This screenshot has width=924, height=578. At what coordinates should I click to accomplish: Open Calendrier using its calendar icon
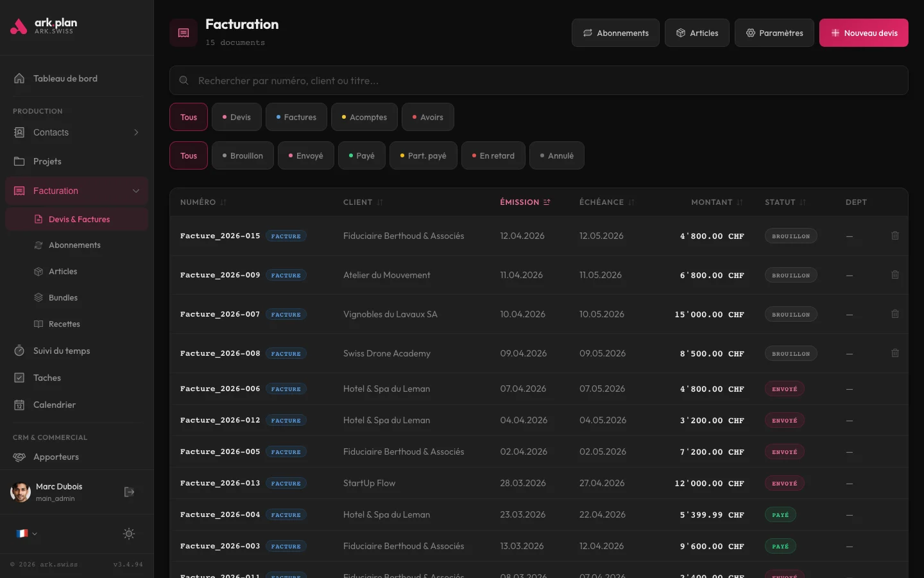(x=20, y=405)
